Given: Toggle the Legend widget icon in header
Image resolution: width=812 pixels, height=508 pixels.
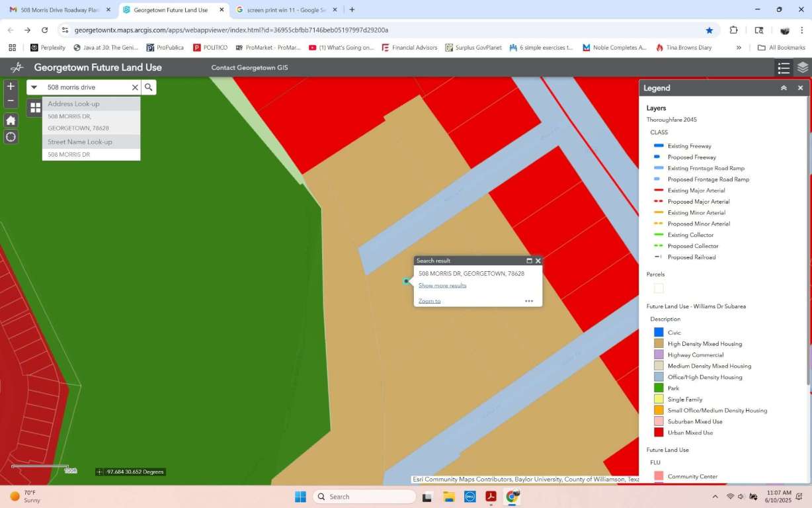Looking at the screenshot, I should pos(784,67).
